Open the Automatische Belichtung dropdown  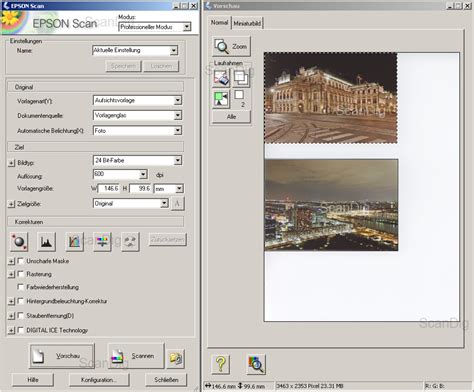point(178,130)
